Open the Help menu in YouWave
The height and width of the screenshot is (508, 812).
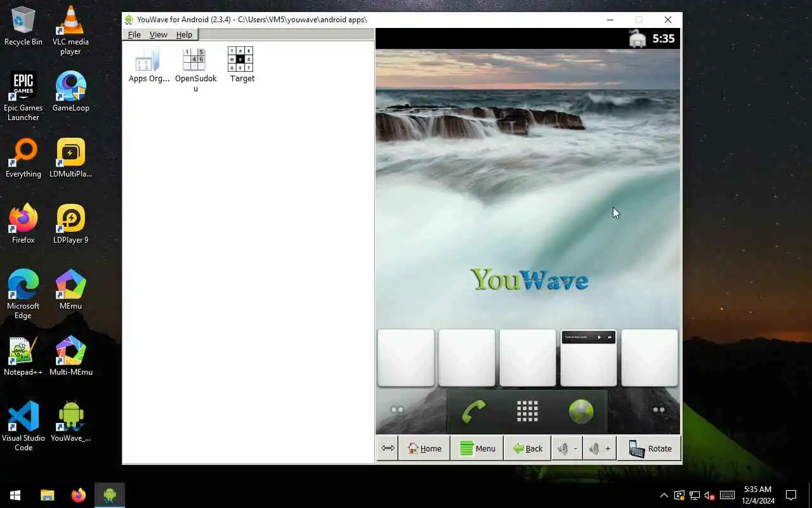pyautogui.click(x=184, y=35)
